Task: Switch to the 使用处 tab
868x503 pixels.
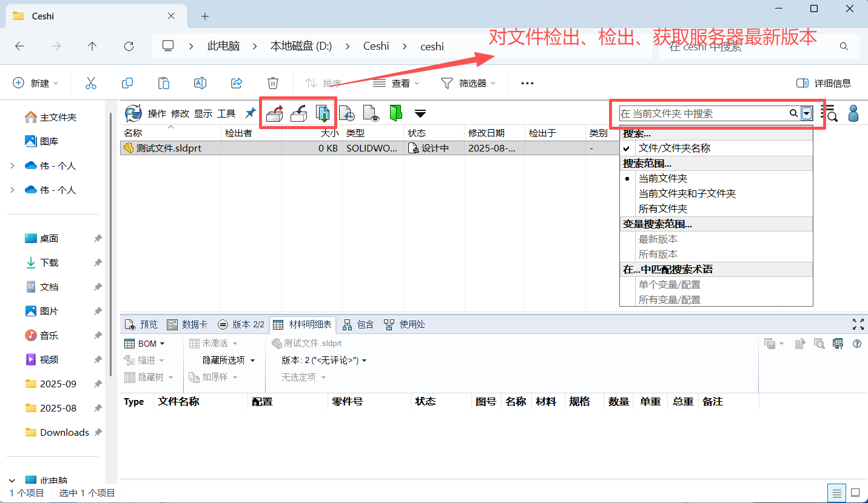Action: 405,324
